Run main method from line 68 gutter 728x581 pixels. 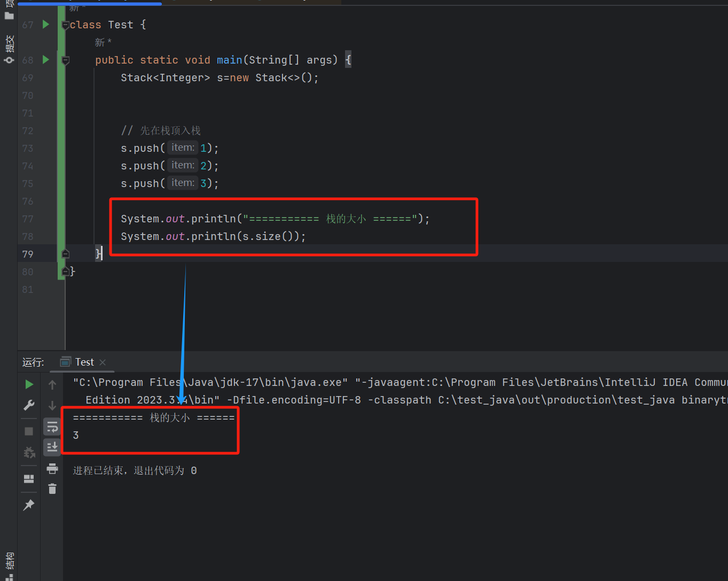point(46,60)
